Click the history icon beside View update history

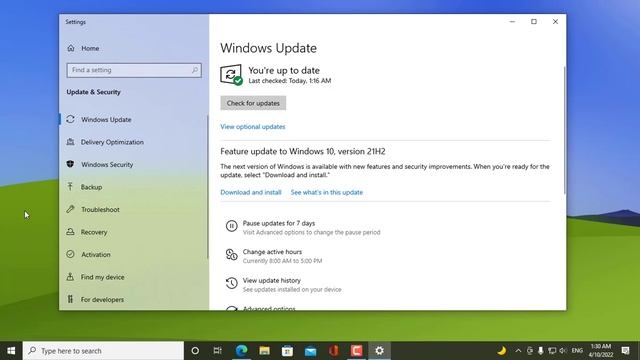[x=231, y=283]
